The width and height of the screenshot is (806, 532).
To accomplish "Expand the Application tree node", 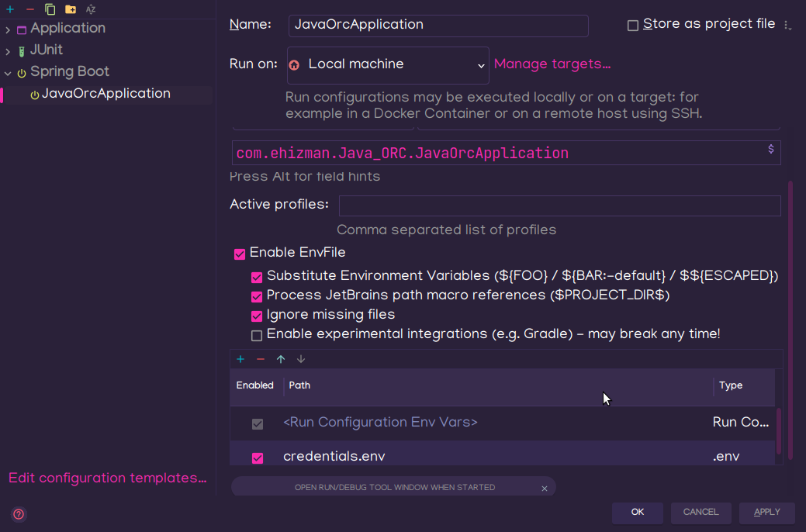I will coord(8,29).
